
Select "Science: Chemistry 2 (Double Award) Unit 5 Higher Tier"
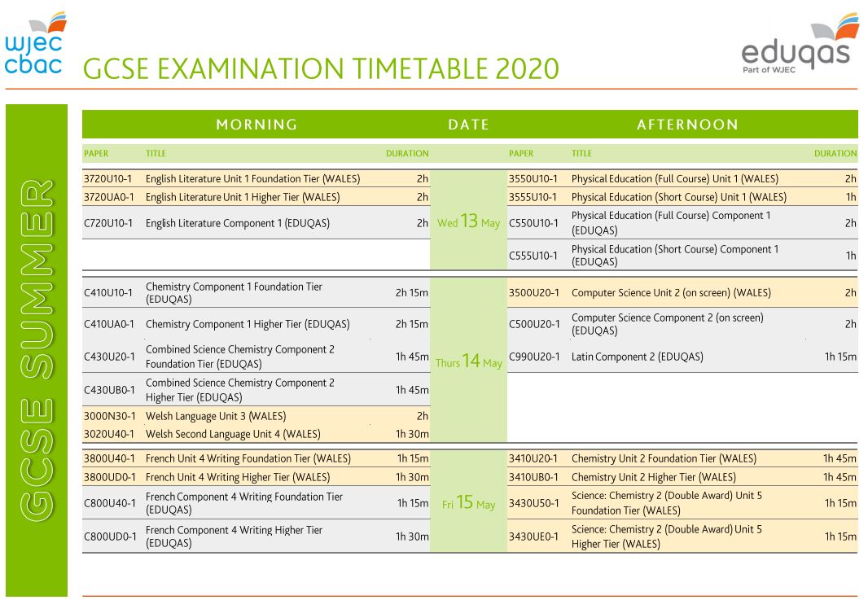[667, 536]
